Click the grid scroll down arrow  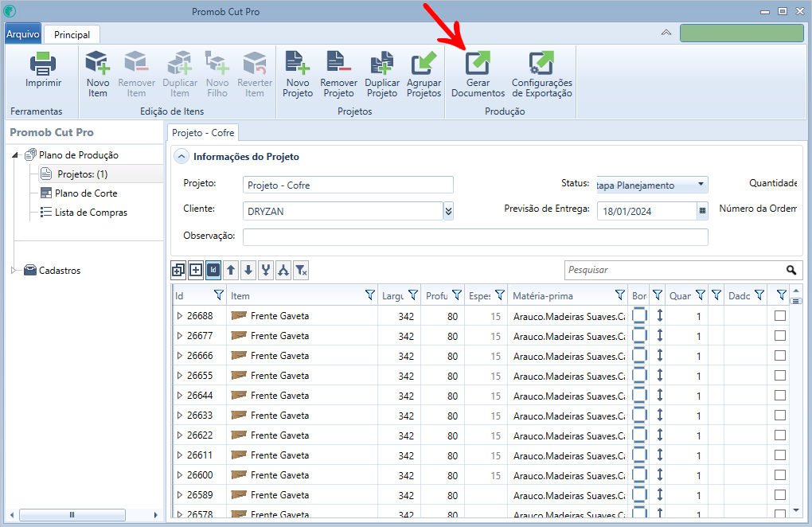click(x=796, y=510)
